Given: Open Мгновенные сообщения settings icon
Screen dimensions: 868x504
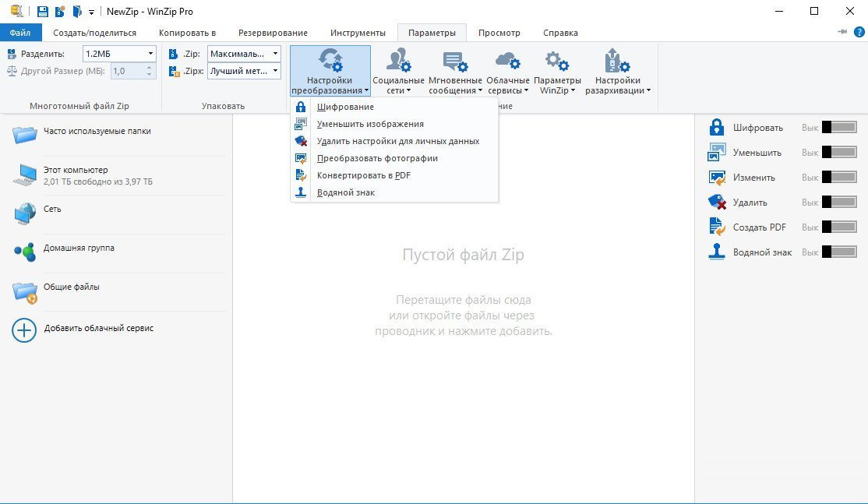Looking at the screenshot, I should click(x=455, y=62).
